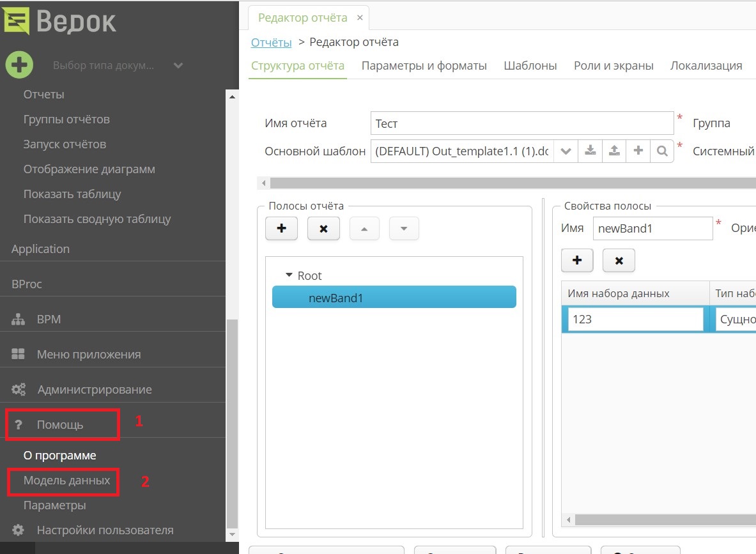Expand the main template dropdown list
756x554 pixels.
coord(565,151)
